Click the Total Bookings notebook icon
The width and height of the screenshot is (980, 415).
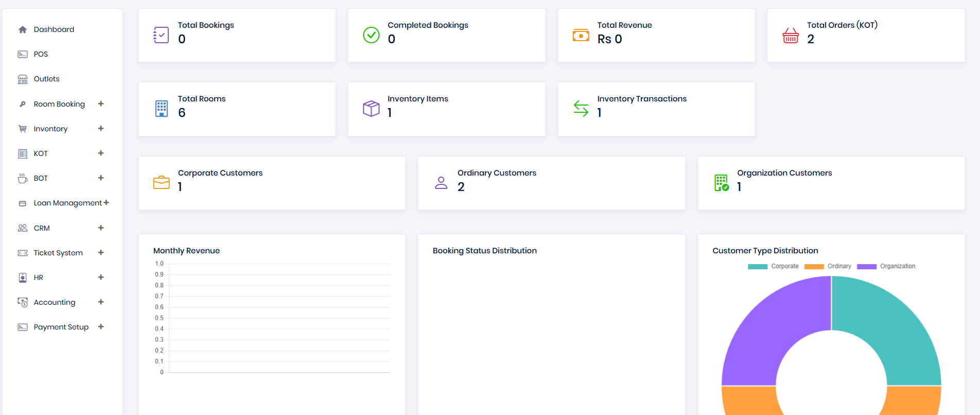tap(161, 35)
